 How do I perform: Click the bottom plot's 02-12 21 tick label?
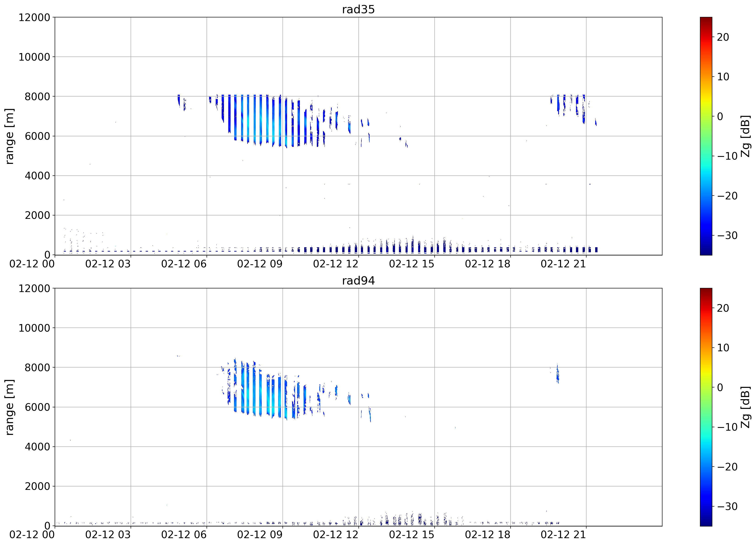point(563,535)
